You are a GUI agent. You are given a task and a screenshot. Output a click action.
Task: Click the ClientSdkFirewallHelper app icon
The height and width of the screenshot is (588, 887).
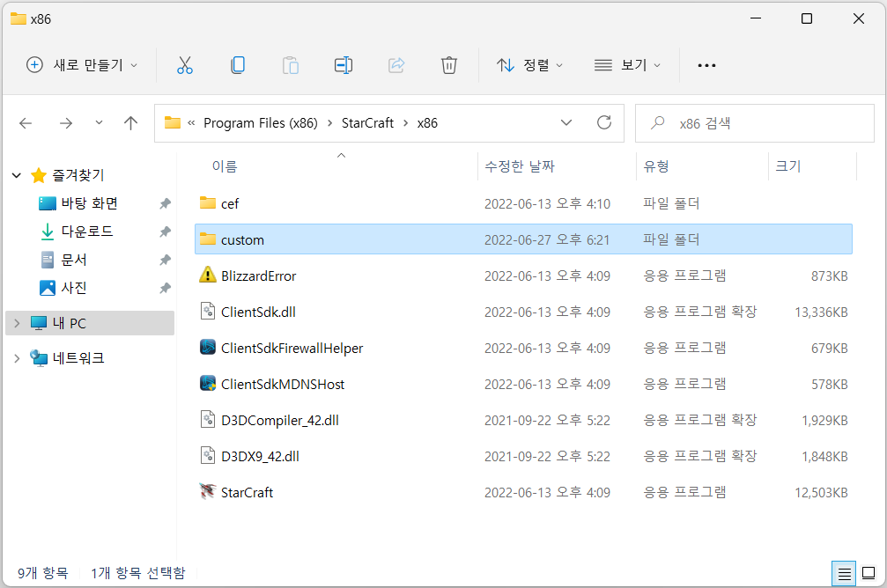coord(208,347)
